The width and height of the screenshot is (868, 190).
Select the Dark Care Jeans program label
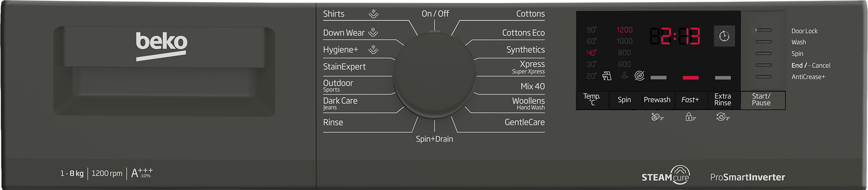click(340, 103)
